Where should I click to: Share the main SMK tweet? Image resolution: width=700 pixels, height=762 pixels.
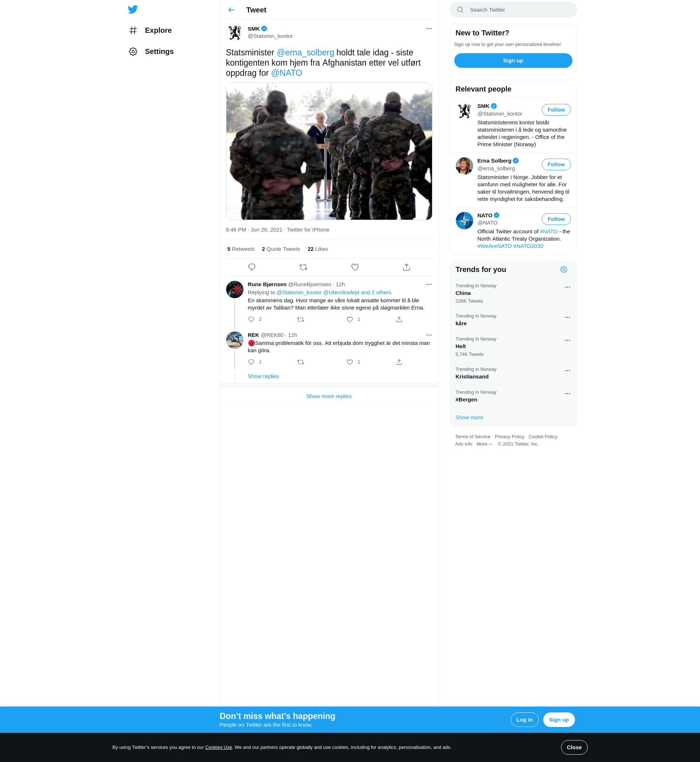pyautogui.click(x=406, y=267)
